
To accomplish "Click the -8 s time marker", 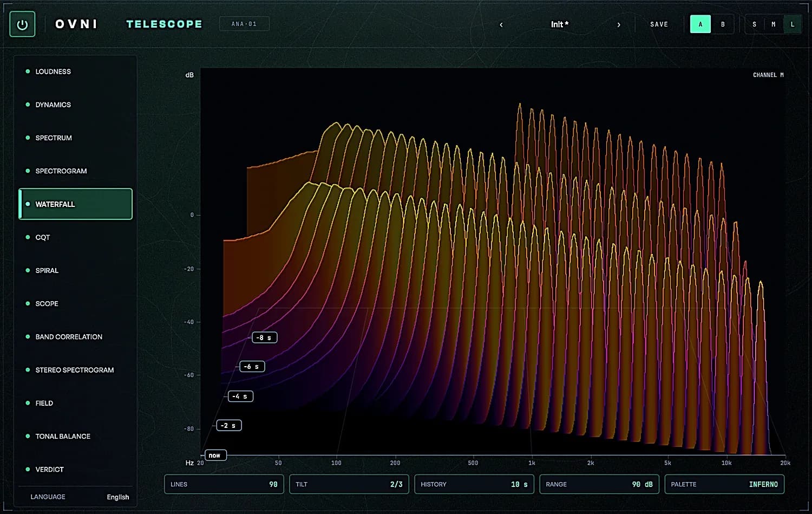I will tap(265, 337).
